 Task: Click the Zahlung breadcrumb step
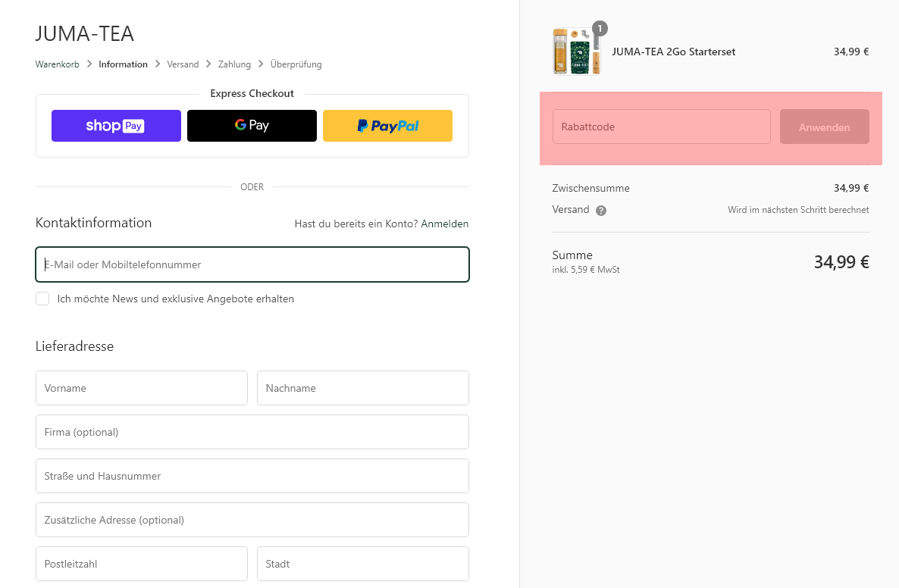click(x=234, y=64)
